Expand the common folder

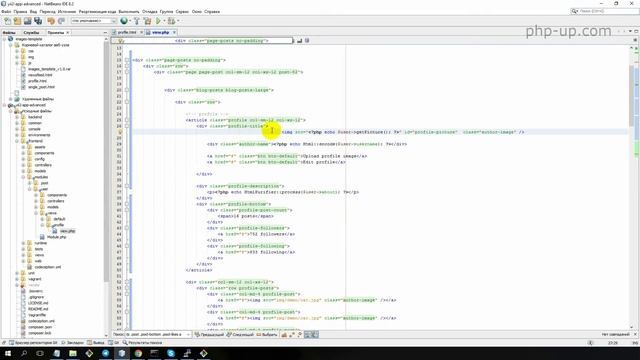point(17,123)
